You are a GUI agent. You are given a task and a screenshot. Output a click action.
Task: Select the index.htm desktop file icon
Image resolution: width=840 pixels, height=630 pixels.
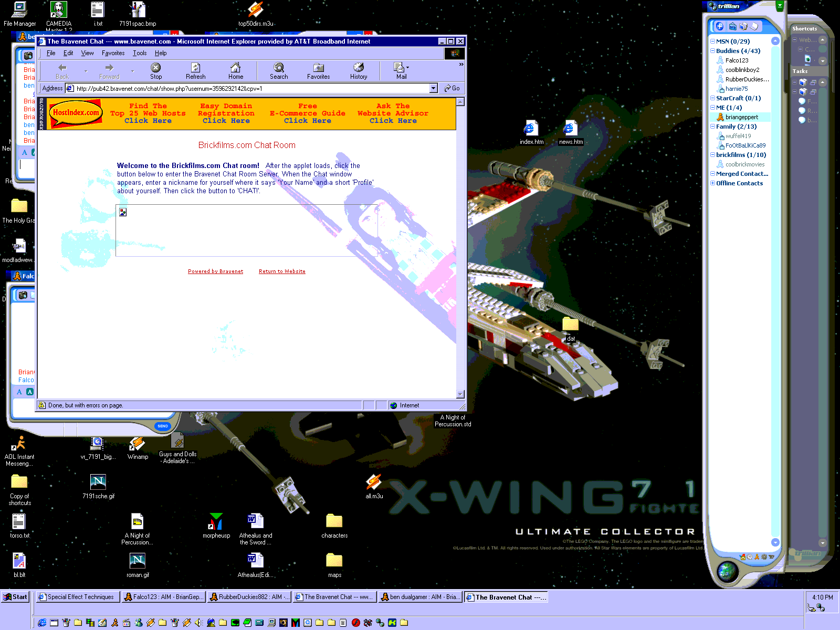coord(531,133)
